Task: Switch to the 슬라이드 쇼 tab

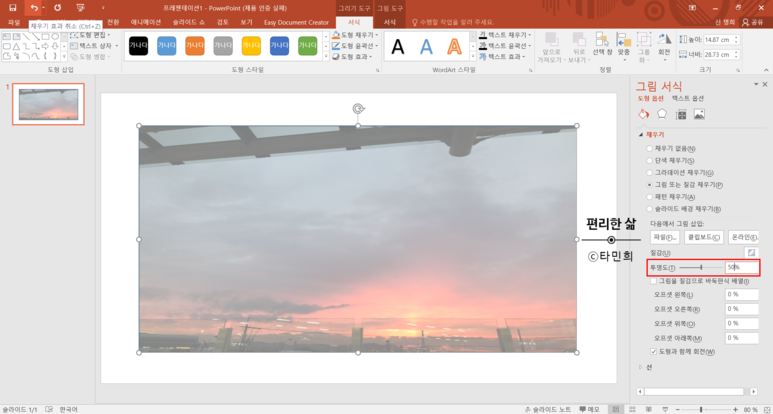Action: [189, 22]
